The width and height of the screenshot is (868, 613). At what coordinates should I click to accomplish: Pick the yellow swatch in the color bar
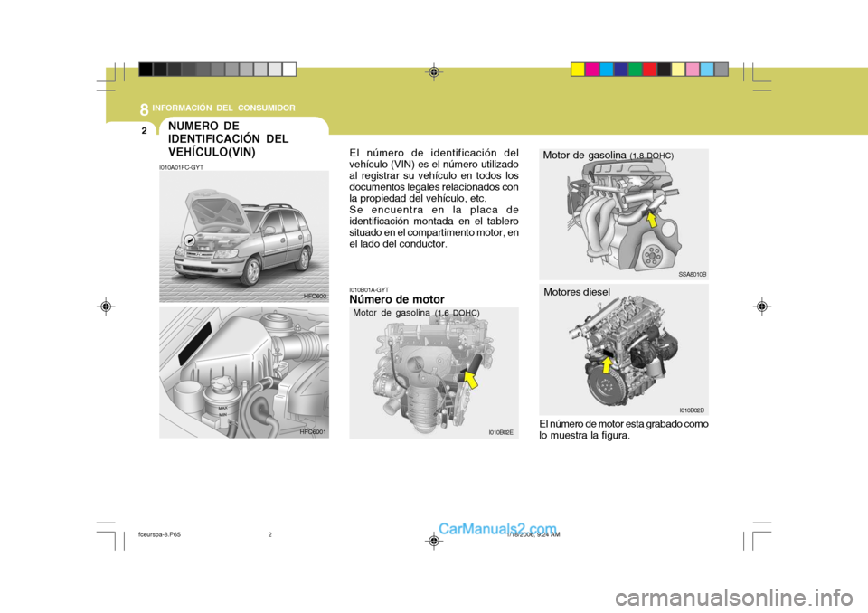coord(578,70)
